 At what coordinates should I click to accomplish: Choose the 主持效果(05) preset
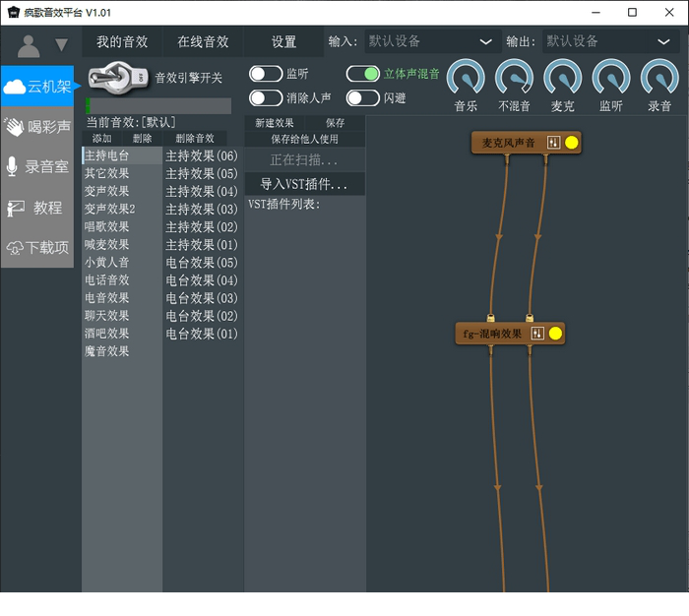tap(203, 173)
